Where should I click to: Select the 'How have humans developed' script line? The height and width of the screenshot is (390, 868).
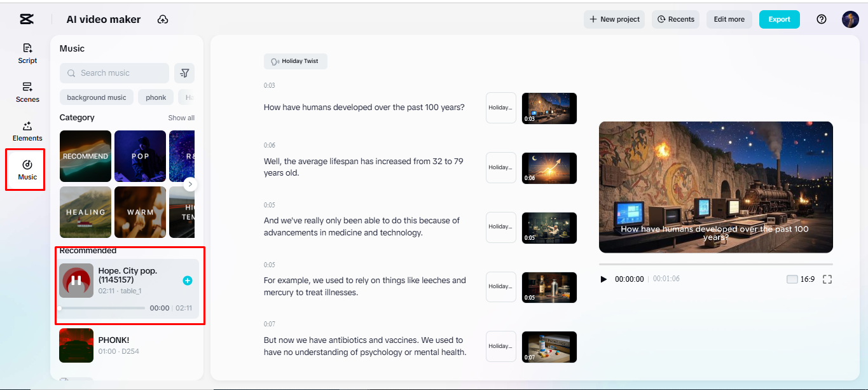point(364,108)
